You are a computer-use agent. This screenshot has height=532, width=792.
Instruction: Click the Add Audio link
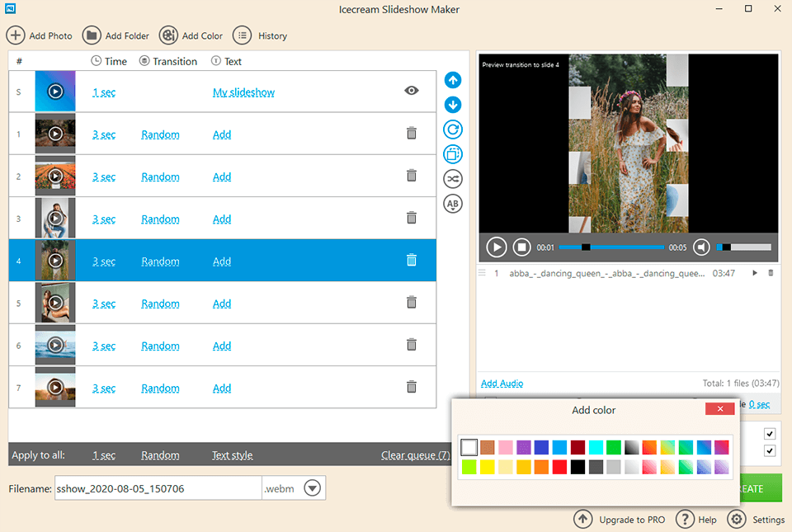[502, 384]
